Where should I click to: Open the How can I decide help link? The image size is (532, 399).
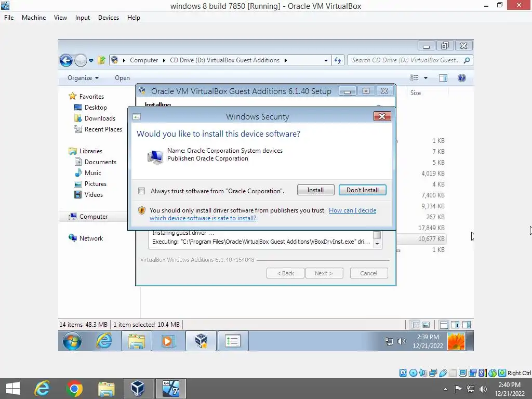click(x=353, y=210)
